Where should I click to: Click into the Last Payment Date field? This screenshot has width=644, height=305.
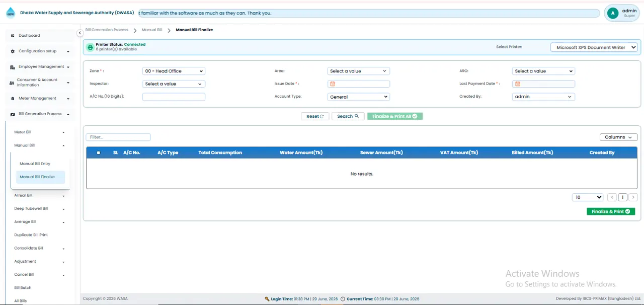tap(543, 84)
